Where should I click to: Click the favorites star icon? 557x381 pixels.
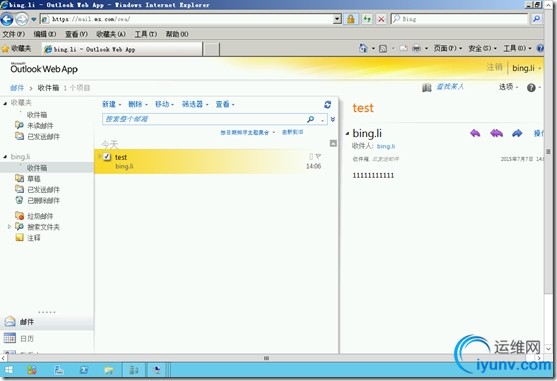click(5, 49)
